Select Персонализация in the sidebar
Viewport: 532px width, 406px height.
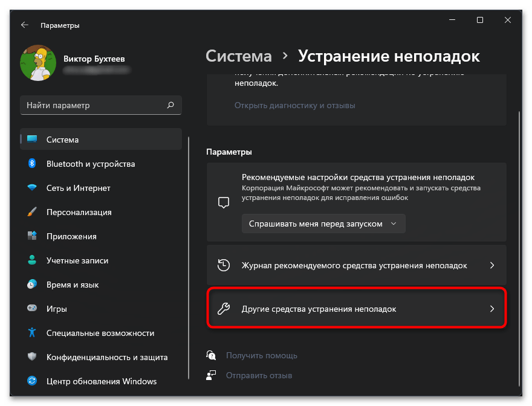pos(79,212)
